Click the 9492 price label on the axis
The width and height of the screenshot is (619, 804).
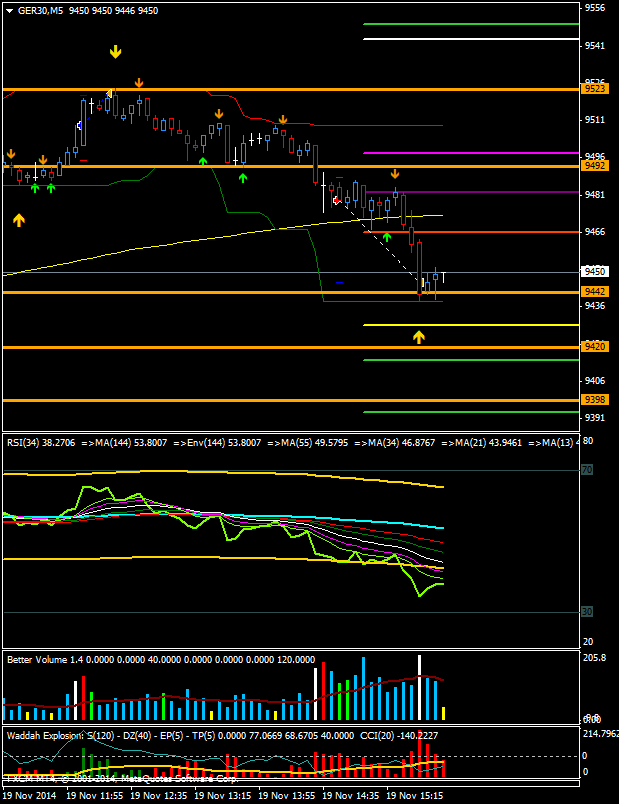(x=596, y=165)
